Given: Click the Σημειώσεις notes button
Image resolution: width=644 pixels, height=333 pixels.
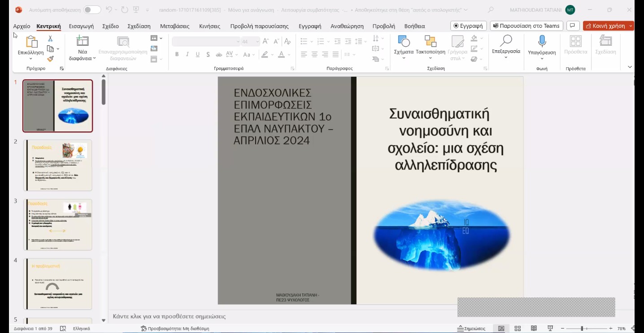Looking at the screenshot, I should [x=471, y=329].
